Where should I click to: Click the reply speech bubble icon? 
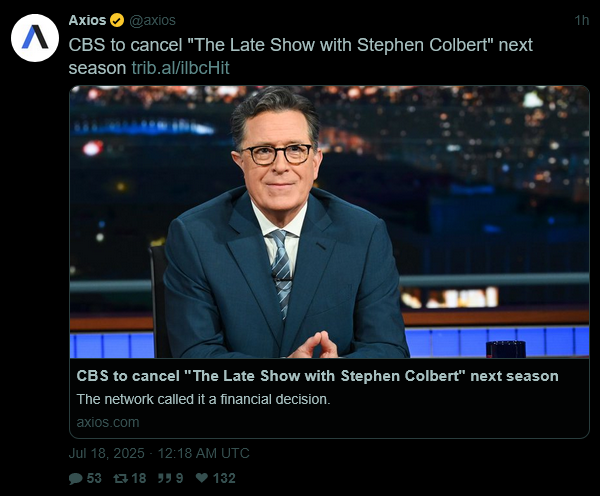click(75, 478)
